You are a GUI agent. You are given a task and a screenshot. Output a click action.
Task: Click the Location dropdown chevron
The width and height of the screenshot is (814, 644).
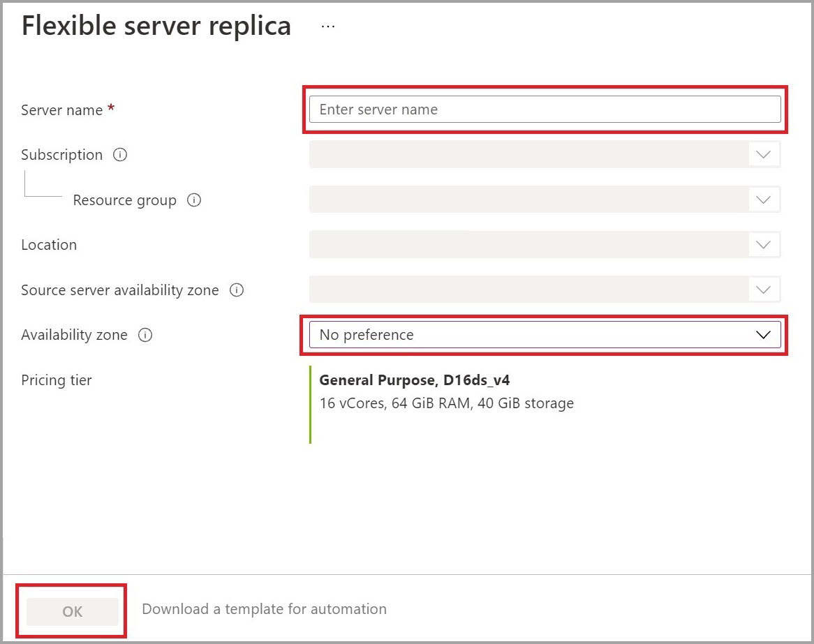click(763, 245)
